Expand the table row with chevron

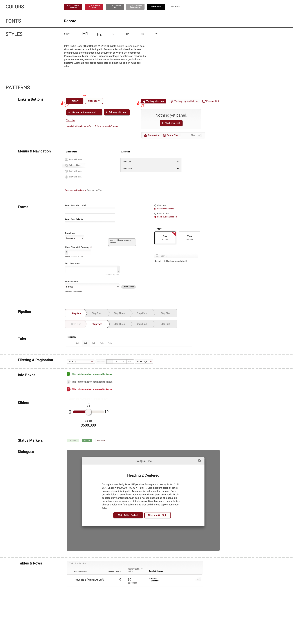[x=198, y=579]
